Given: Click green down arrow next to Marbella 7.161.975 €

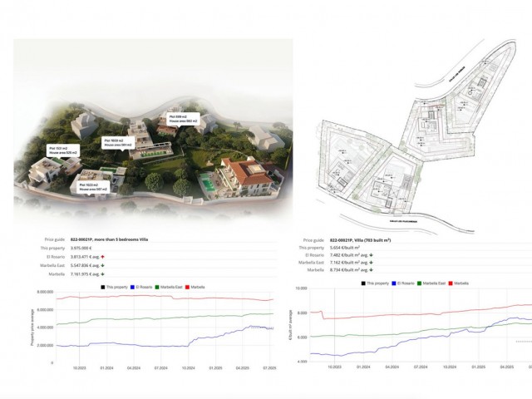Looking at the screenshot, I should [102, 273].
